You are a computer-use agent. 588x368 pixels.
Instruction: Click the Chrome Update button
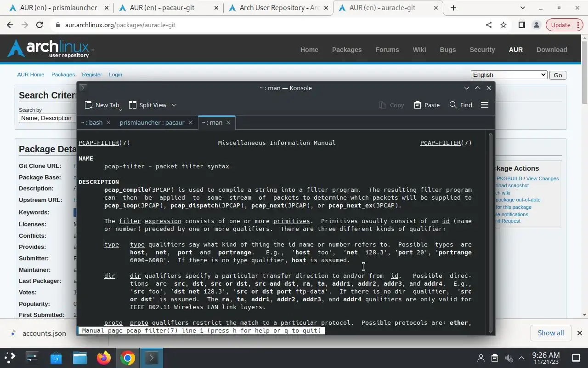point(561,25)
